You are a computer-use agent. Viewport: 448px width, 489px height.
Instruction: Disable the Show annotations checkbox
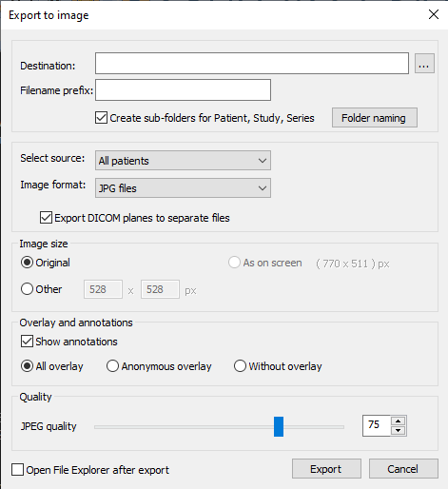(x=27, y=342)
